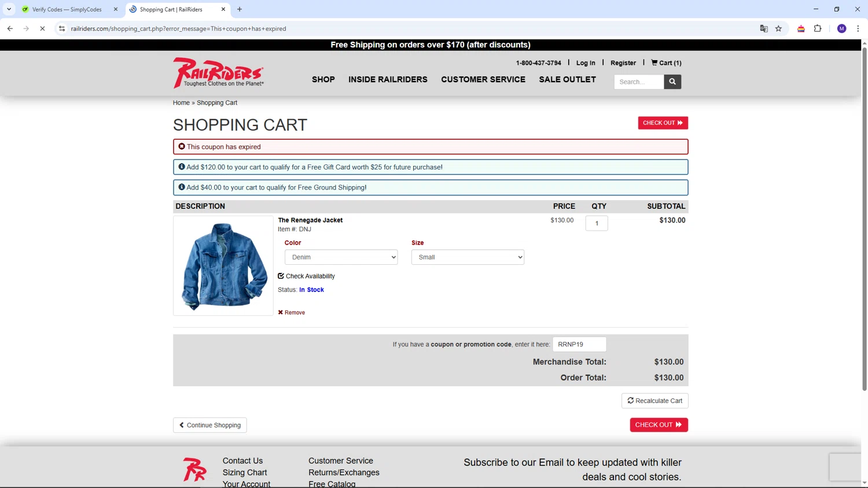Open Contact Us footer link

click(x=242, y=461)
